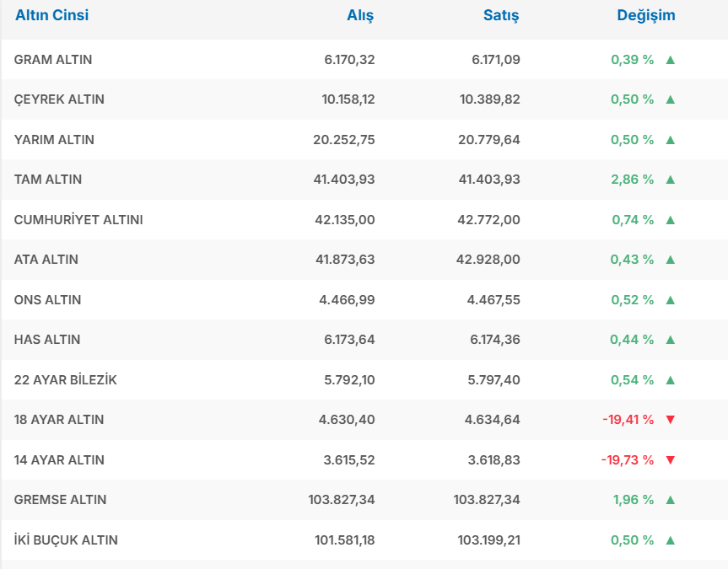Screen dimensions: 728x569
Task: Click the green up arrow for TAM ALTIN
Action: click(x=671, y=180)
